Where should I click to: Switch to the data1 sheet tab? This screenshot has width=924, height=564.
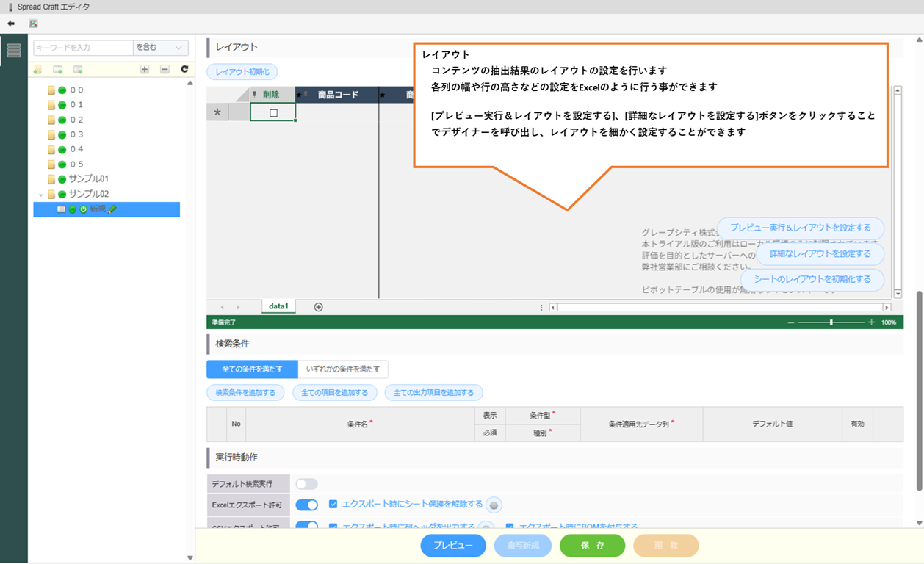278,306
